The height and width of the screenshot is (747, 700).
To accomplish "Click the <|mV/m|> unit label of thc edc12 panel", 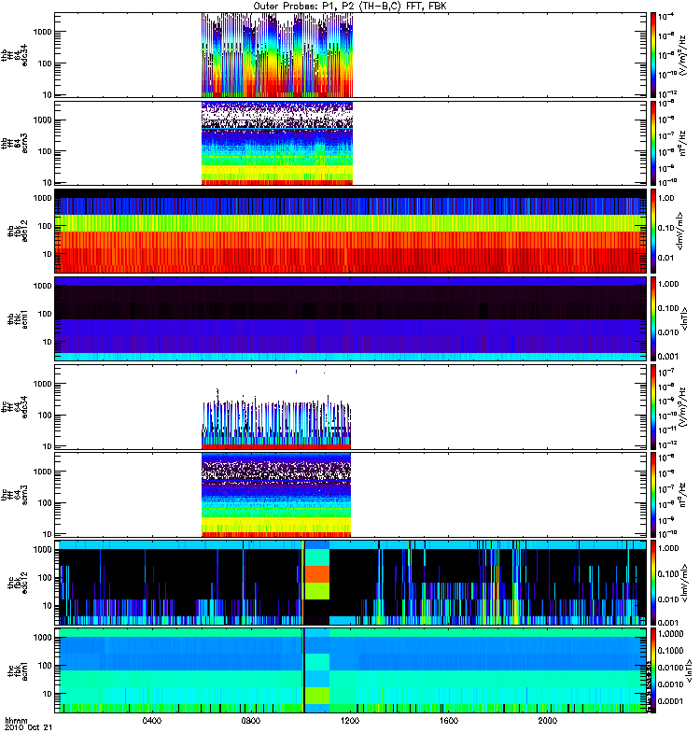I will click(x=686, y=583).
